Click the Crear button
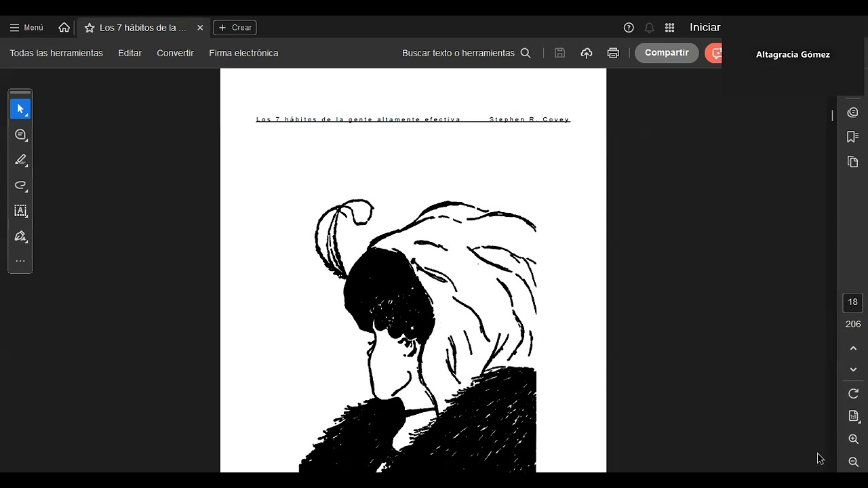Image resolution: width=868 pixels, height=488 pixels. [235, 28]
